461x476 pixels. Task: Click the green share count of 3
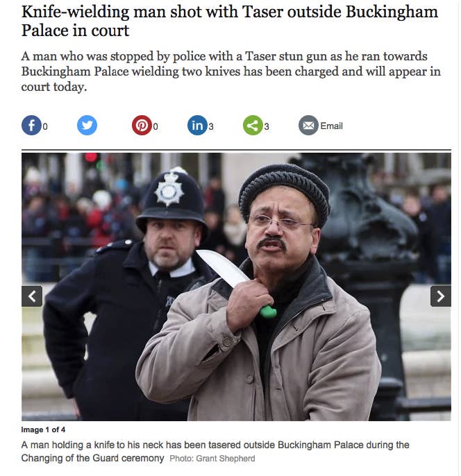[267, 126]
